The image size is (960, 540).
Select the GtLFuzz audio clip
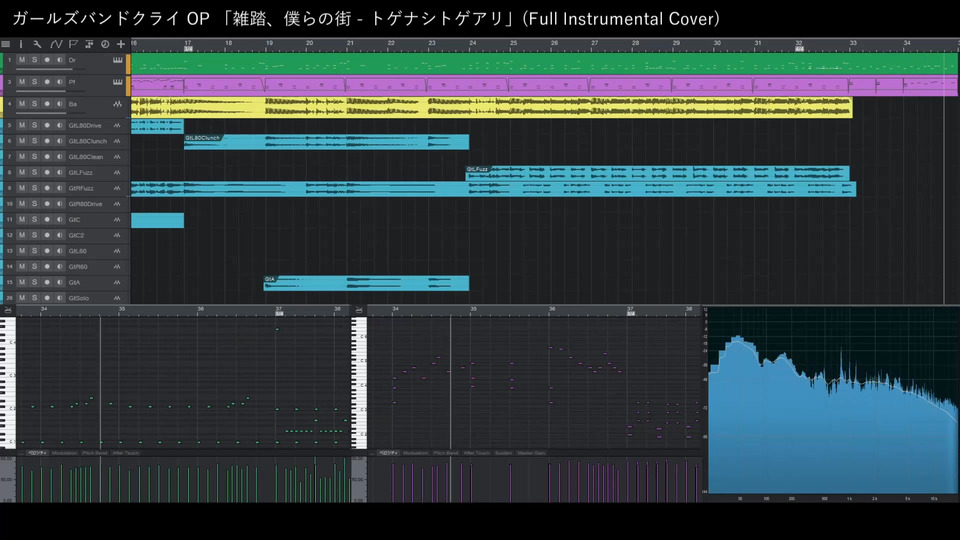coord(658,173)
